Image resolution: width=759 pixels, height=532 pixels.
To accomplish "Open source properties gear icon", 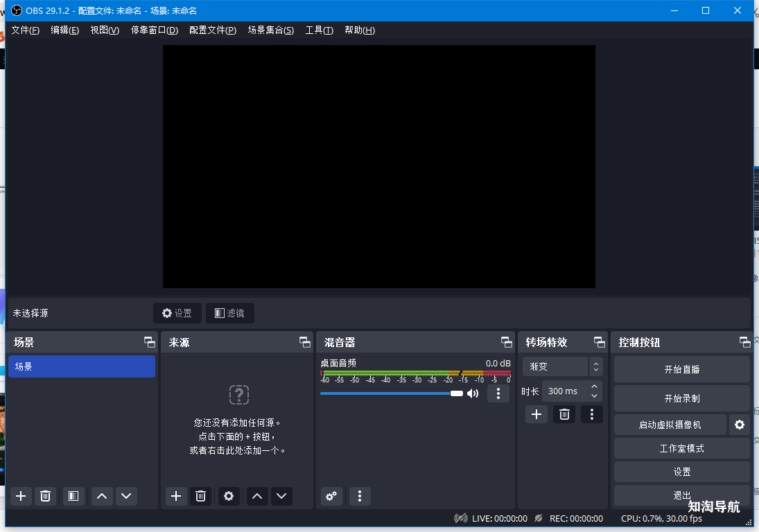I will 229,496.
